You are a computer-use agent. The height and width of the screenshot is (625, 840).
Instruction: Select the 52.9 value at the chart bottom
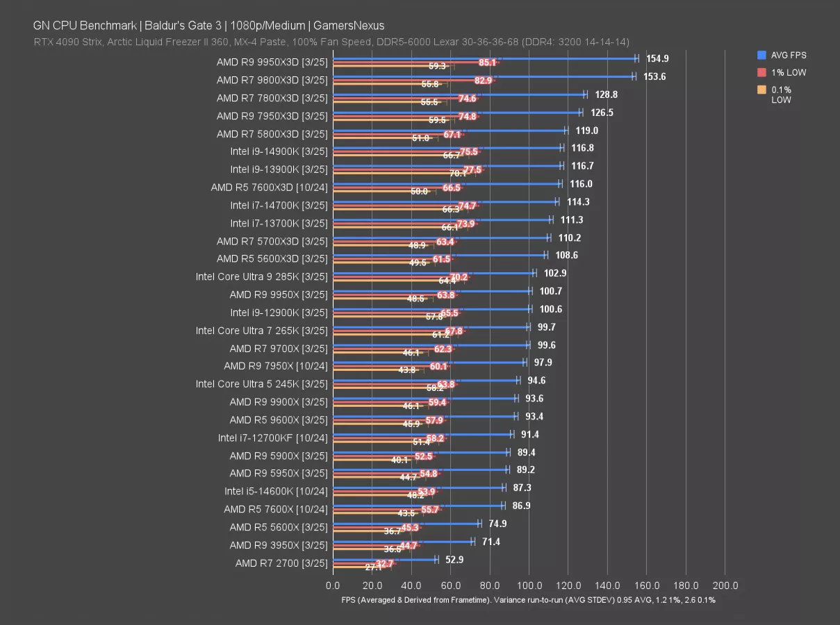[456, 559]
